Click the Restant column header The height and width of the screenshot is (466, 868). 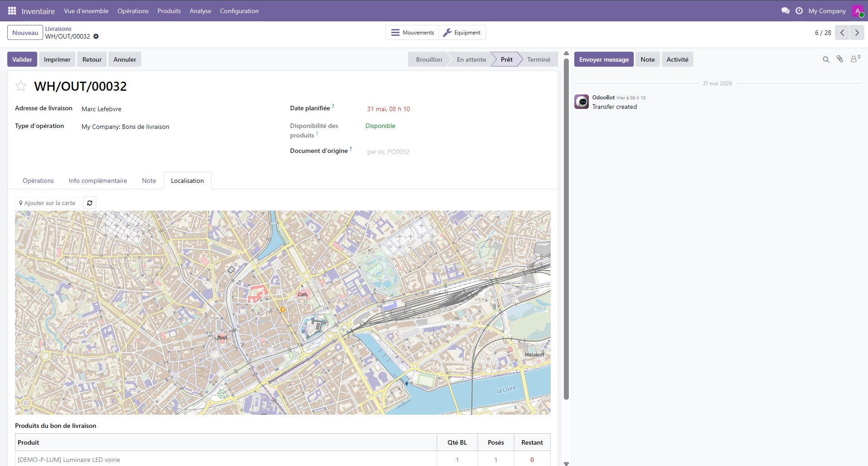click(532, 442)
